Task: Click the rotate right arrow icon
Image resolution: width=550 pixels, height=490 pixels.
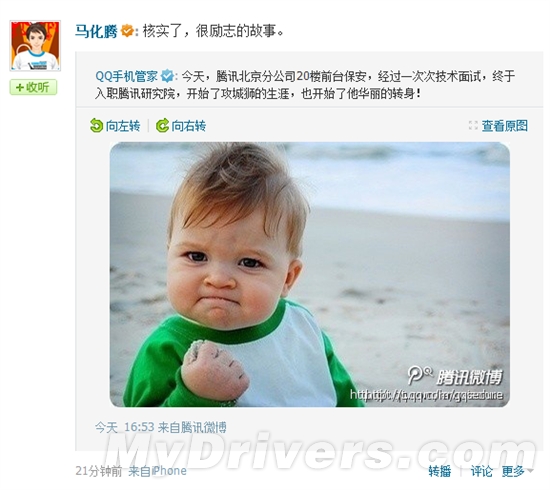Action: [x=162, y=126]
